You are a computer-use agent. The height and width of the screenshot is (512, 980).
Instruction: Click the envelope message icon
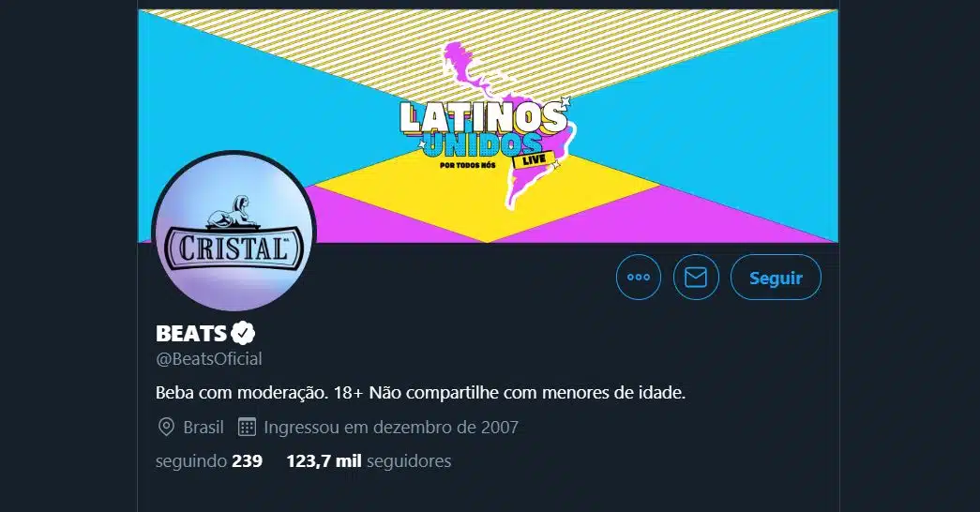[x=696, y=277]
